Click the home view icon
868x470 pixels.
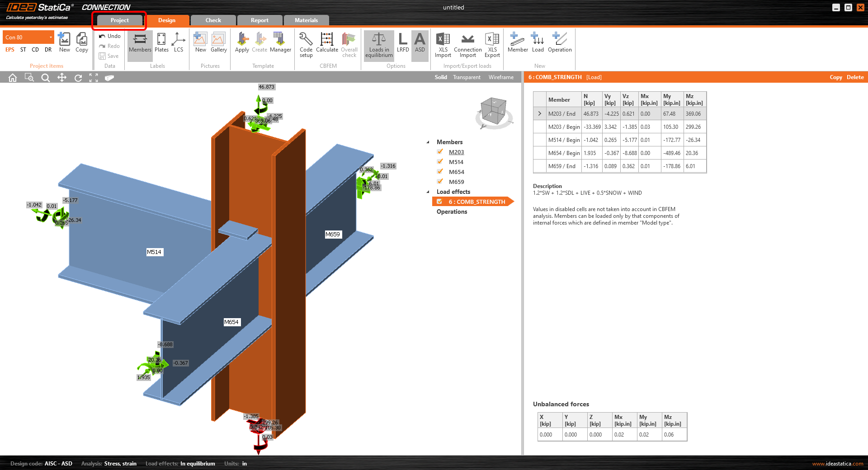pos(13,78)
